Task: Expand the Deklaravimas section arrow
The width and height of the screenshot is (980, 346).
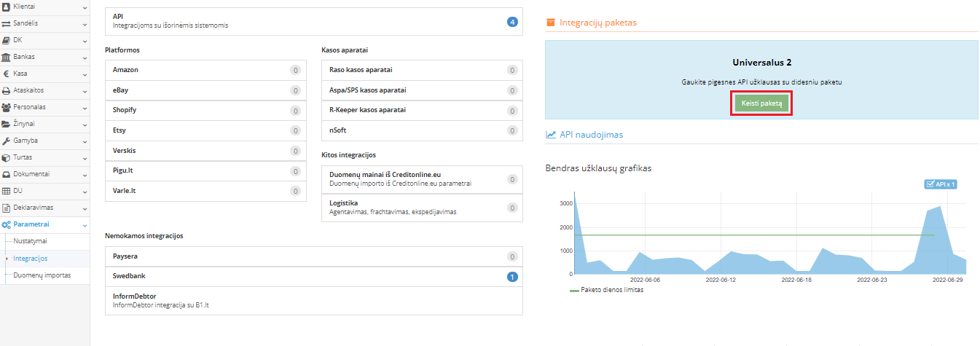Action: coord(85,208)
